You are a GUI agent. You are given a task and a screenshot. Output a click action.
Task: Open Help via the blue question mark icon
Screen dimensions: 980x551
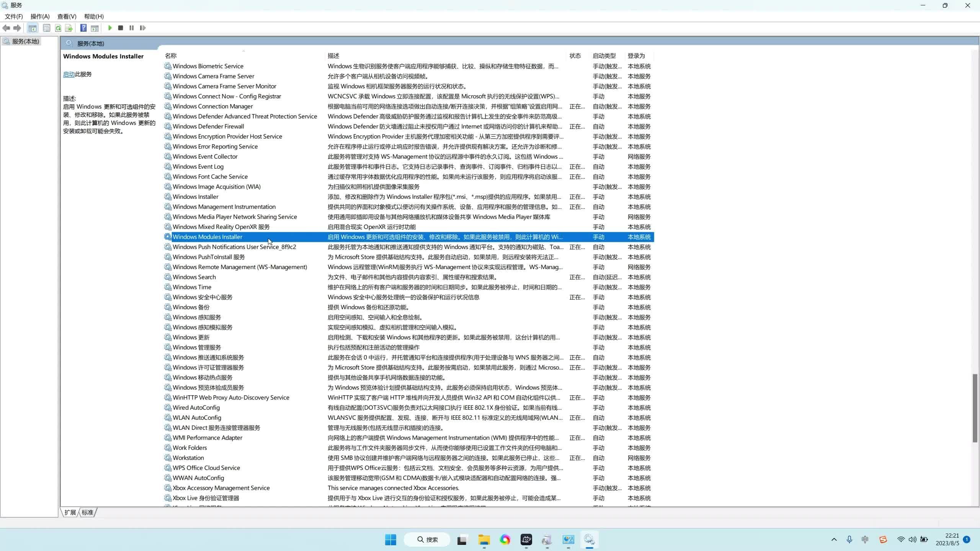[x=83, y=28]
